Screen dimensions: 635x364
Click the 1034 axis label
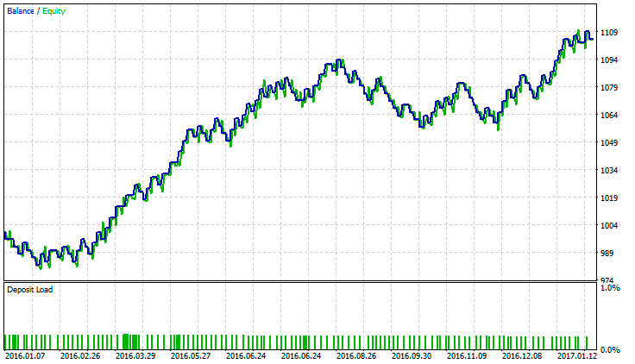(x=609, y=171)
